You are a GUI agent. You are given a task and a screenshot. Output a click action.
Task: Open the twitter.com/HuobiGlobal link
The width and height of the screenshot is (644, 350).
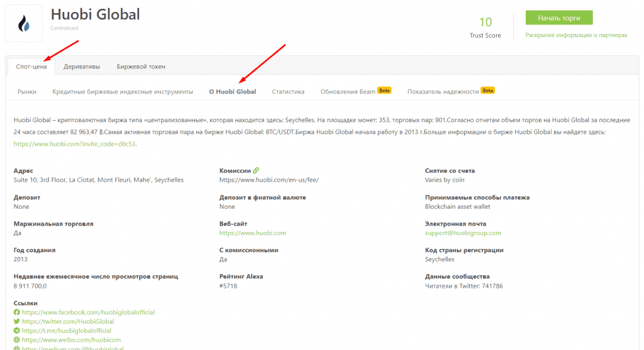coord(68,321)
